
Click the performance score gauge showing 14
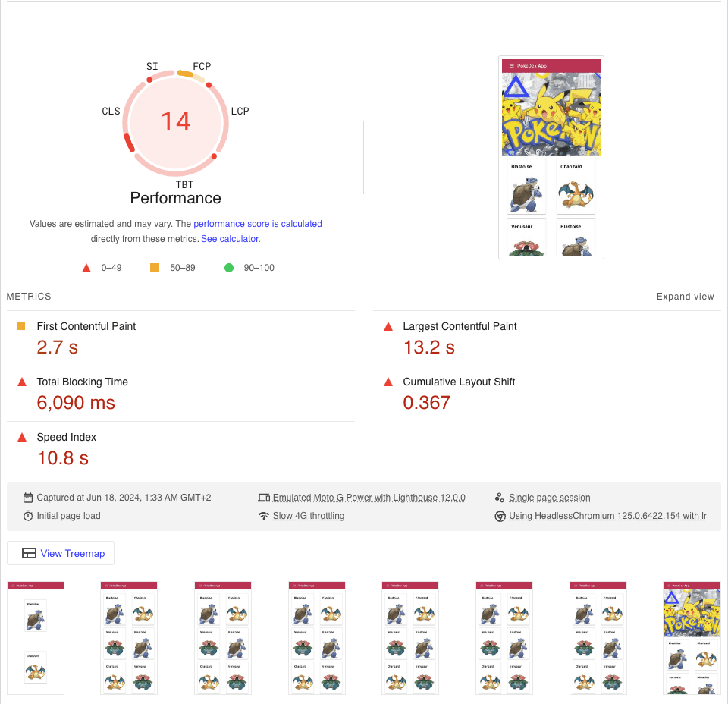[175, 123]
